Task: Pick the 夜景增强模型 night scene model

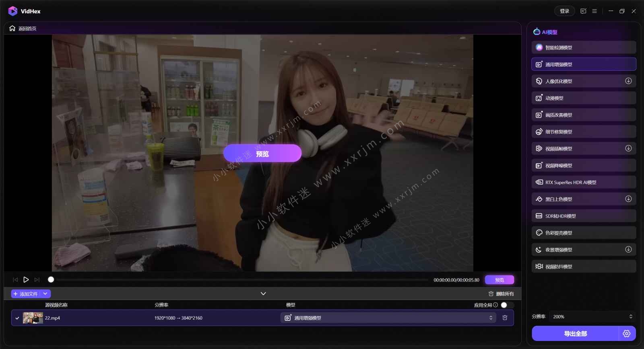Action: pos(584,250)
